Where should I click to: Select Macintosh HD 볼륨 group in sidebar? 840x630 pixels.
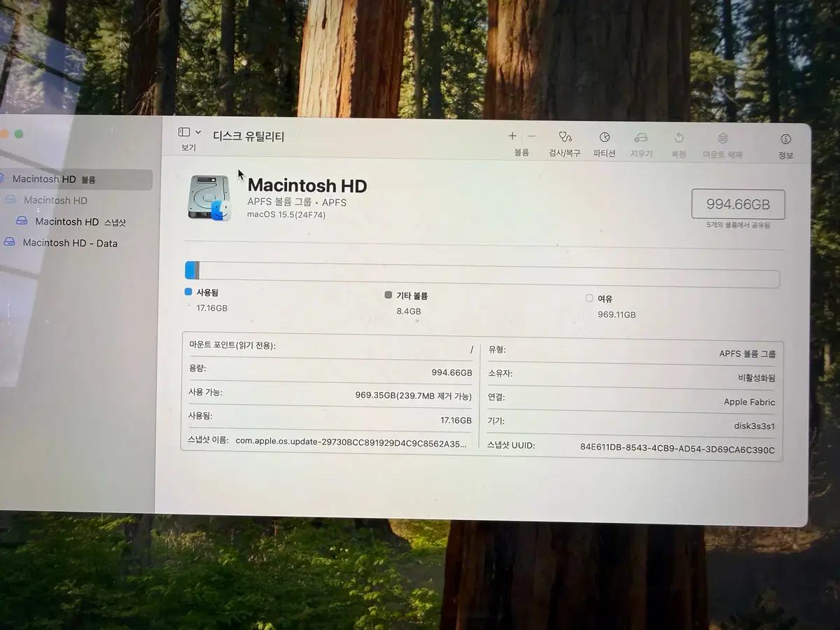click(76, 179)
